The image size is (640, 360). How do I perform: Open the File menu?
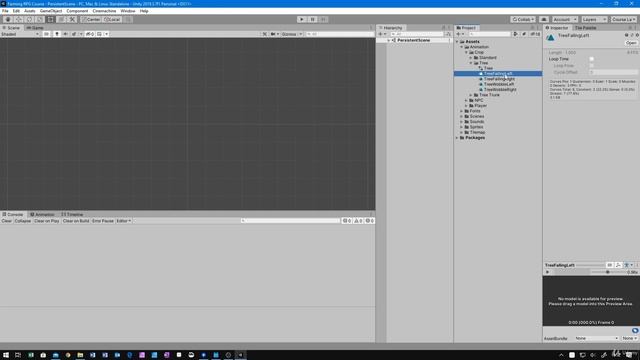5,11
